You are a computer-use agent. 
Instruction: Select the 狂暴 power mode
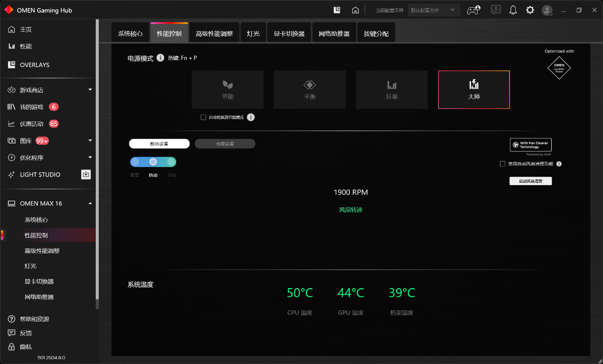(x=392, y=89)
